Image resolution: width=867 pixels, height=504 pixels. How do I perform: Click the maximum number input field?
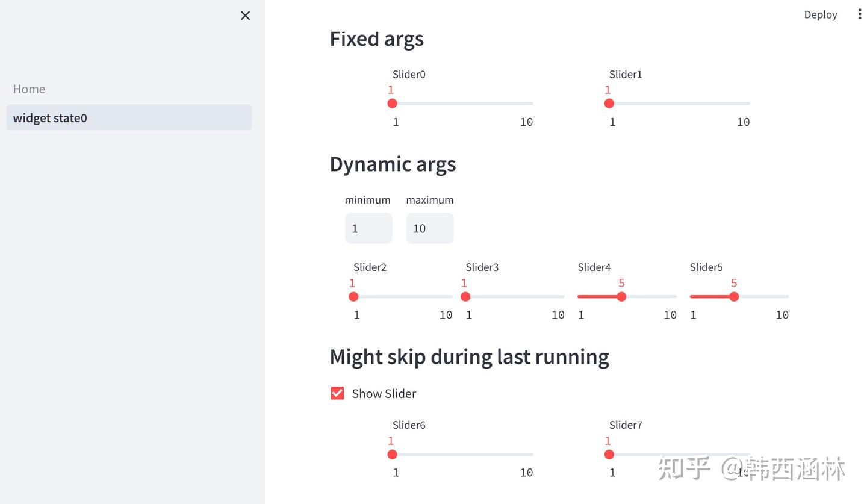[x=429, y=228]
